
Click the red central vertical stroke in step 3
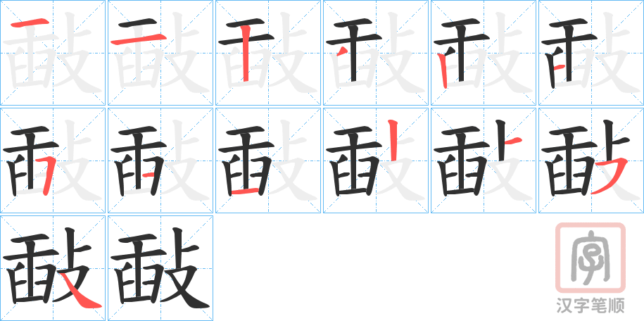(x=246, y=53)
